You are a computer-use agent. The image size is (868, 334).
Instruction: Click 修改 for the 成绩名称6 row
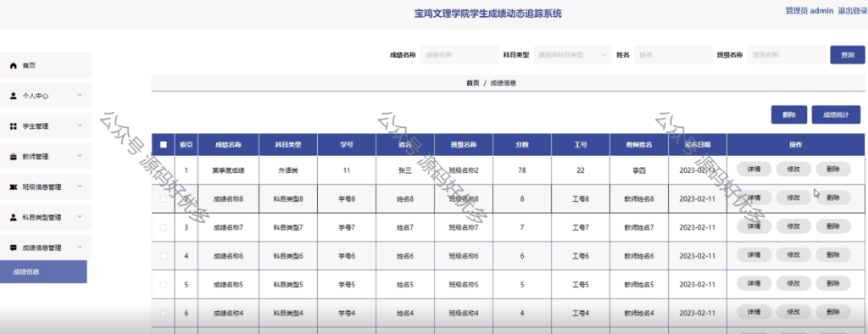click(793, 255)
